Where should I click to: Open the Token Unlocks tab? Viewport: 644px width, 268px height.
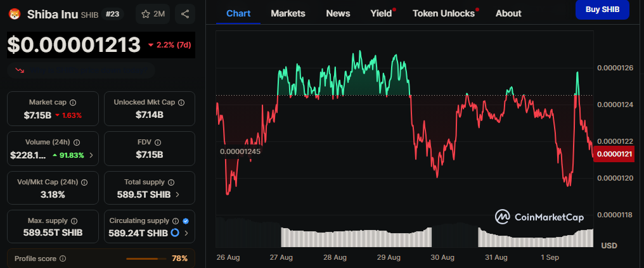444,13
